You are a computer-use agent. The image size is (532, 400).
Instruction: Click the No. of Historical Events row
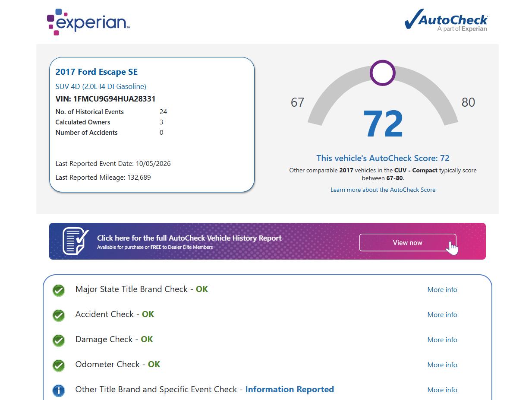click(x=111, y=112)
